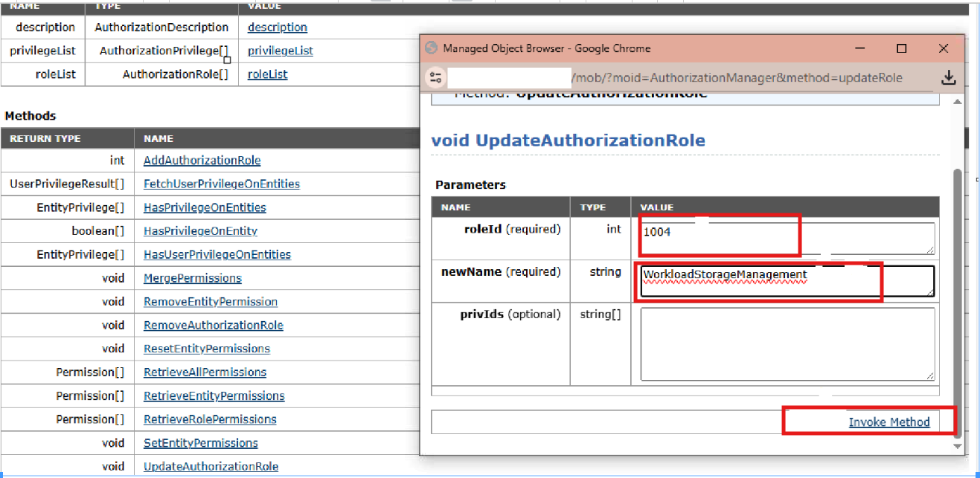Viewport: 980px width, 478px height.
Task: Click the Chrome globe icon in title bar
Action: [431, 48]
